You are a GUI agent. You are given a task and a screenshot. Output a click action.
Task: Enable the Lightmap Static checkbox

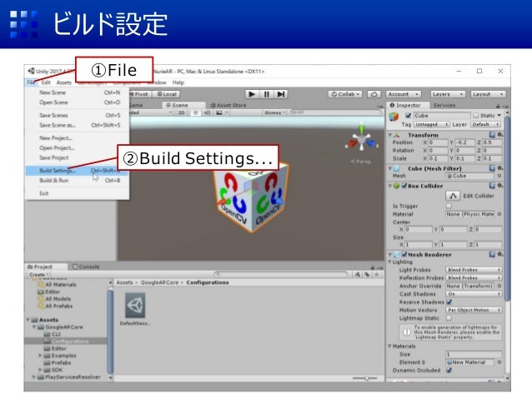[449, 318]
